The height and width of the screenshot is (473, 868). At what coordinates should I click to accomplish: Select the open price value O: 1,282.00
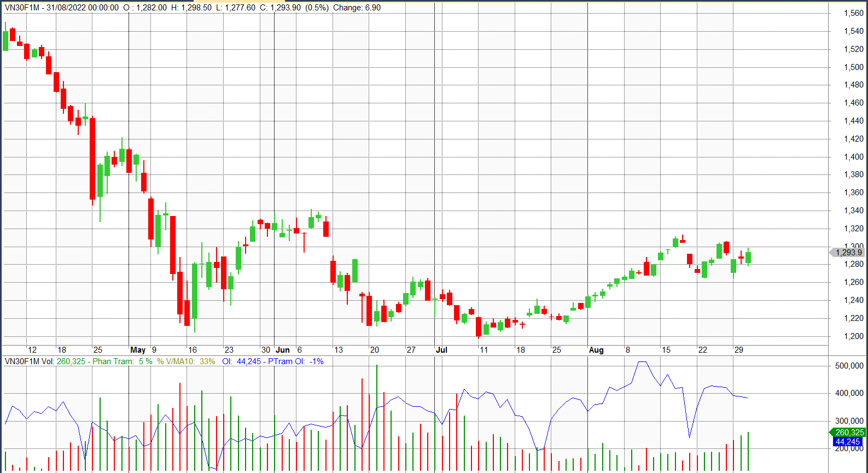[145, 8]
